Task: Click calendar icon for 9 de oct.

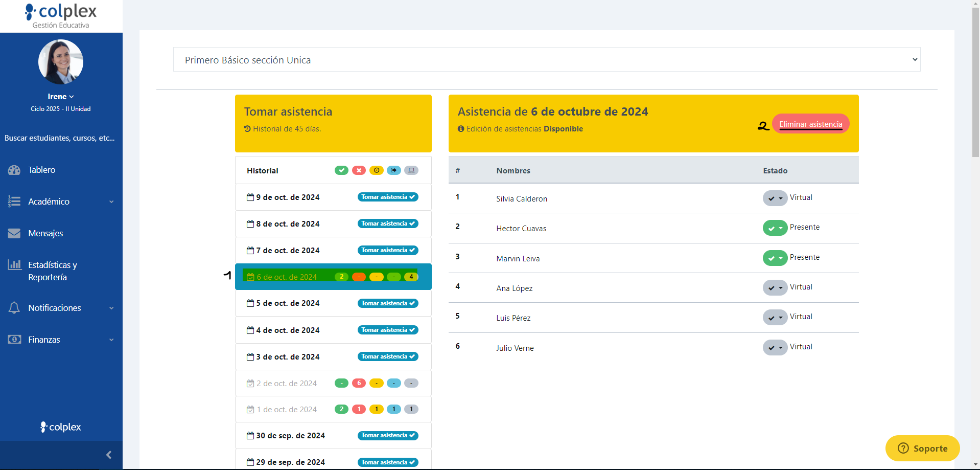Action: (x=250, y=197)
